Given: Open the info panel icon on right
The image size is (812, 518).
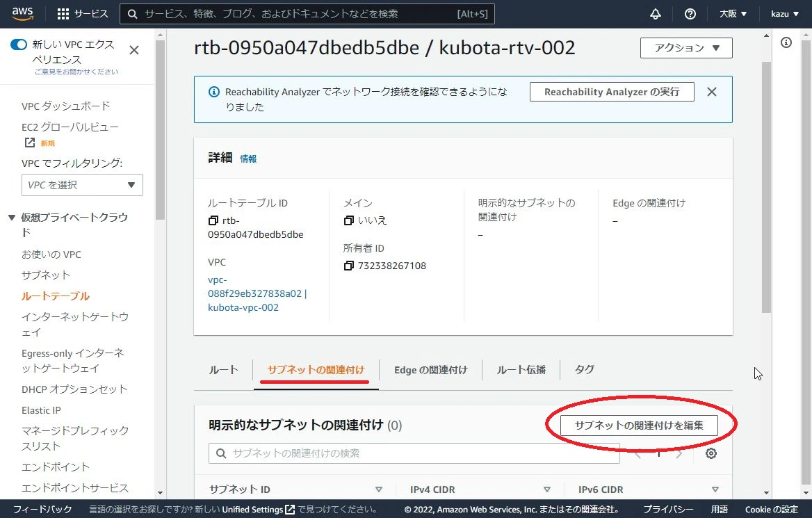Looking at the screenshot, I should [x=786, y=42].
